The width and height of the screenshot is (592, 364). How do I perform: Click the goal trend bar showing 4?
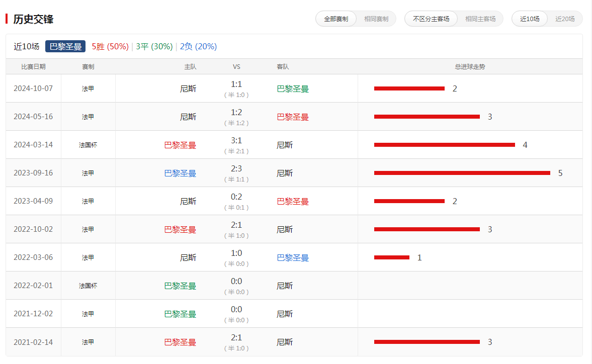click(445, 145)
